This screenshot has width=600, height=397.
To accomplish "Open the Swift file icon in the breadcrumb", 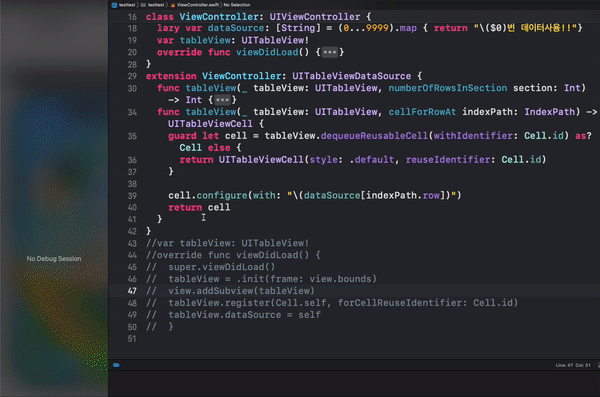I will tap(173, 5).
